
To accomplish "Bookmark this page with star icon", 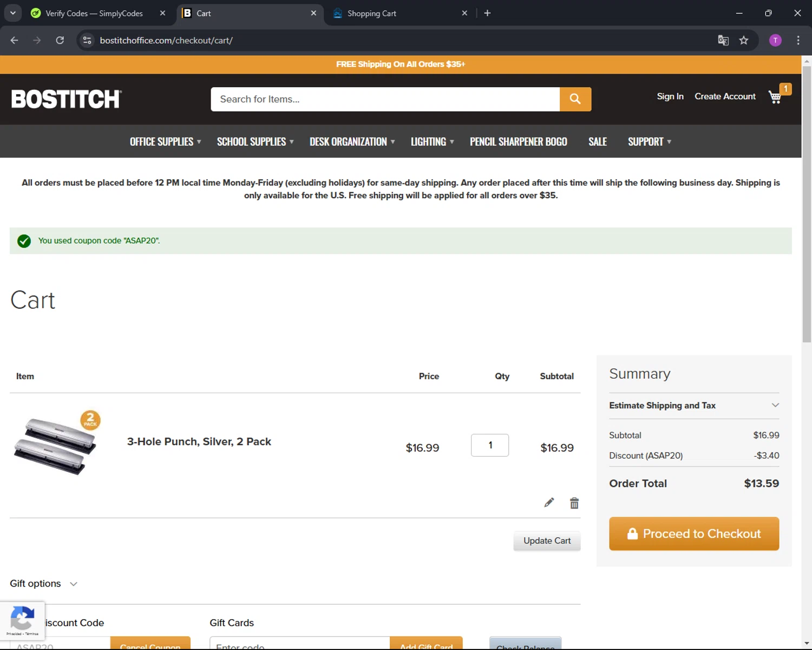I will pyautogui.click(x=744, y=40).
